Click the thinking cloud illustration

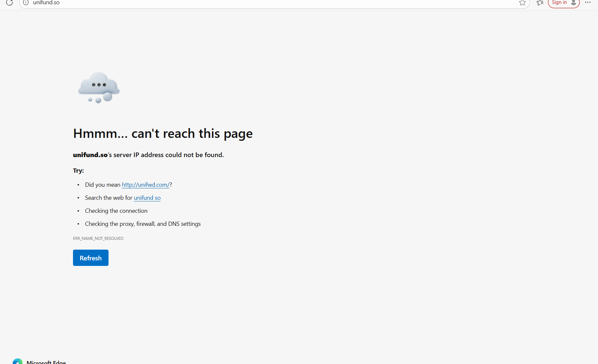point(99,87)
